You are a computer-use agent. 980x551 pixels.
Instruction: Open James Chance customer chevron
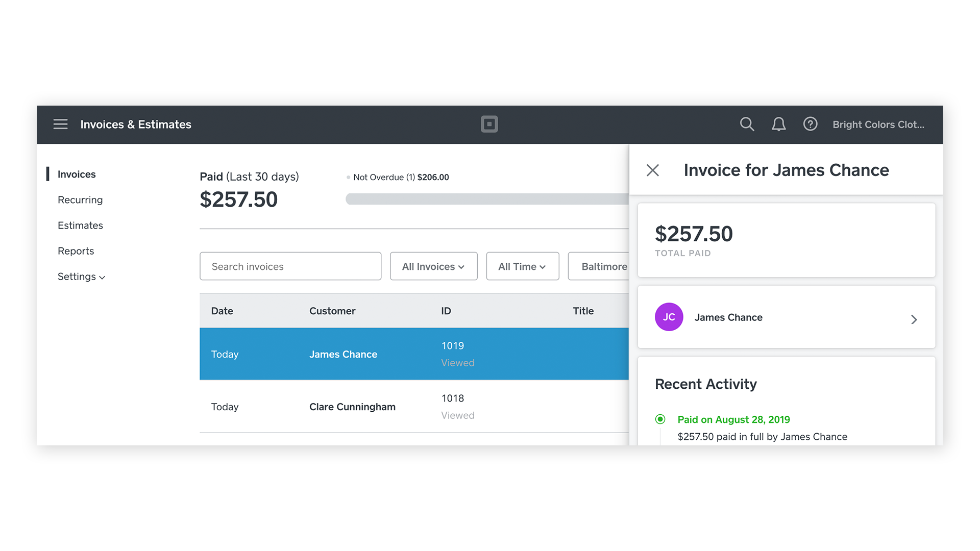pos(914,319)
